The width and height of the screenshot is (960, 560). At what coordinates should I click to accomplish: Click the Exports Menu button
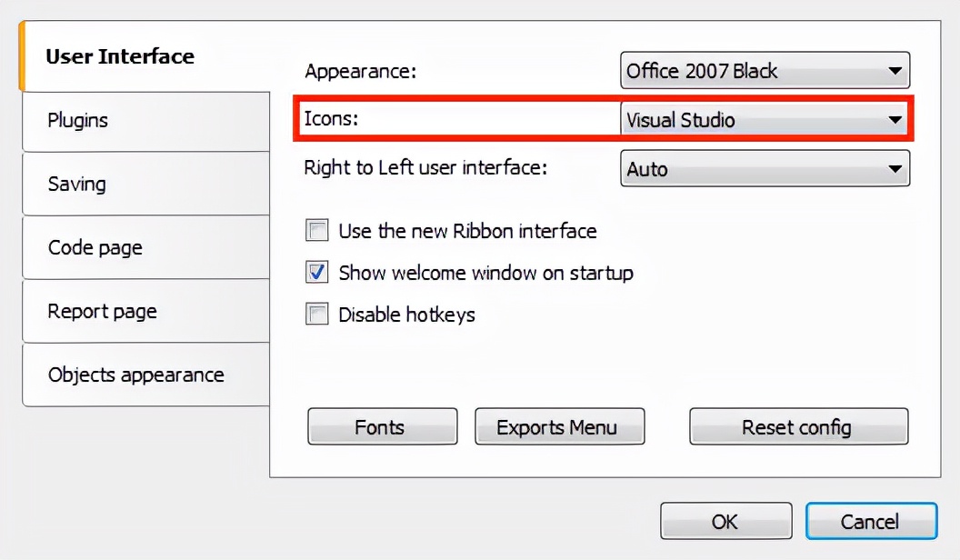point(559,425)
